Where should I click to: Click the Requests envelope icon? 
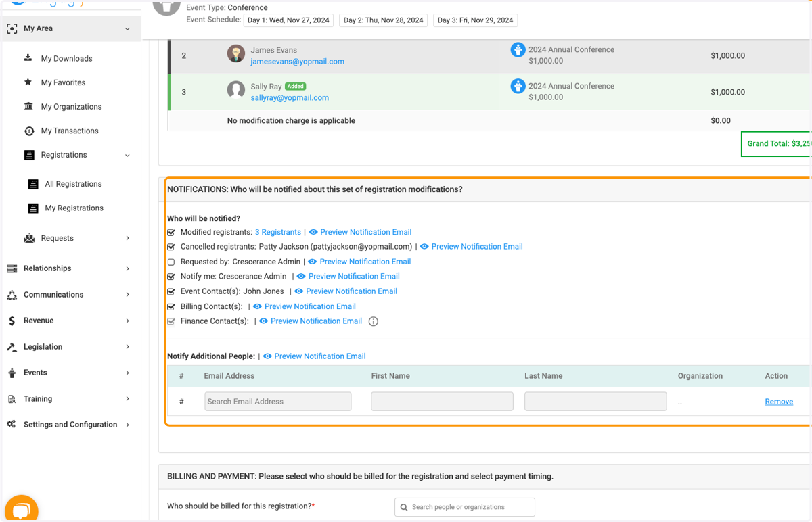(x=29, y=238)
